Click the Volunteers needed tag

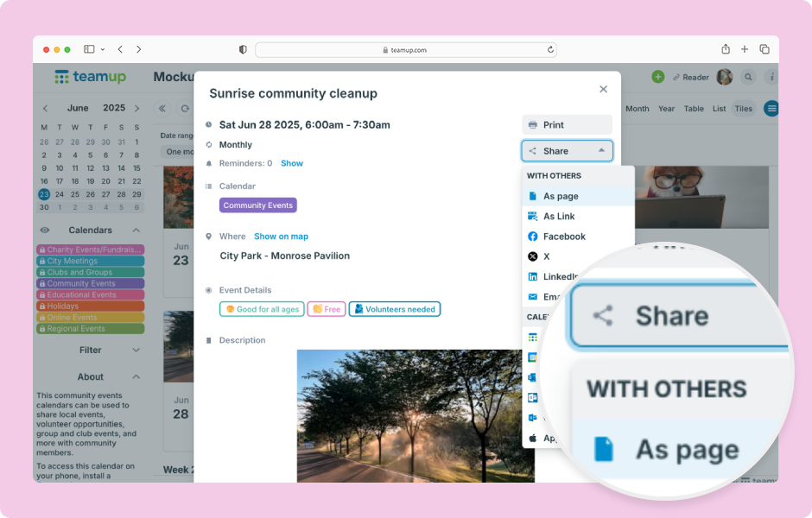pyautogui.click(x=395, y=309)
